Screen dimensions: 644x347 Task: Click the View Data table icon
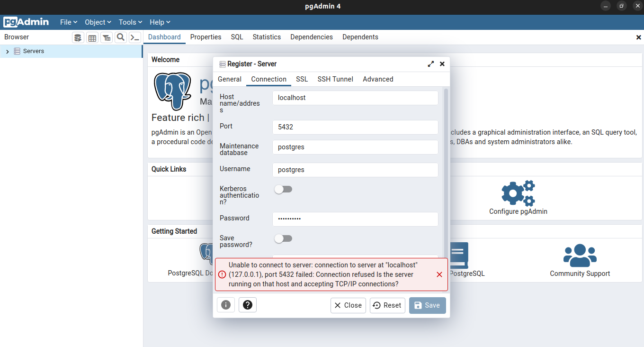[x=92, y=37]
